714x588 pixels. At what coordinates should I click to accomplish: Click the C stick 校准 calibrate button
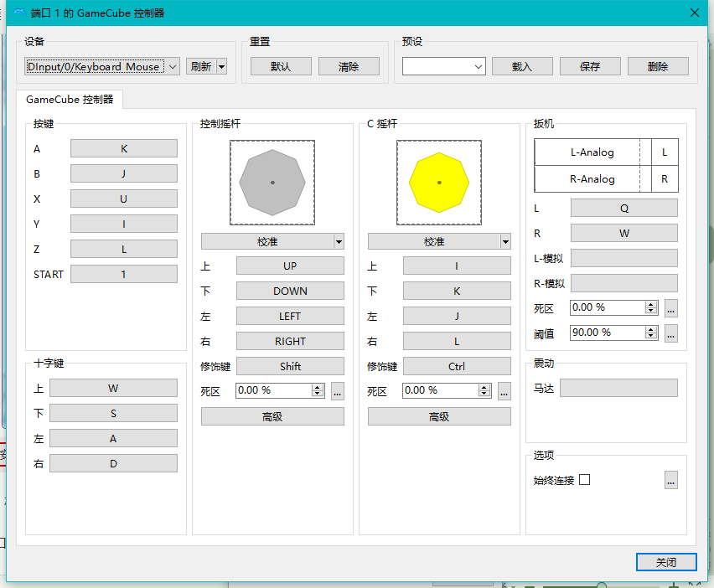tap(434, 242)
